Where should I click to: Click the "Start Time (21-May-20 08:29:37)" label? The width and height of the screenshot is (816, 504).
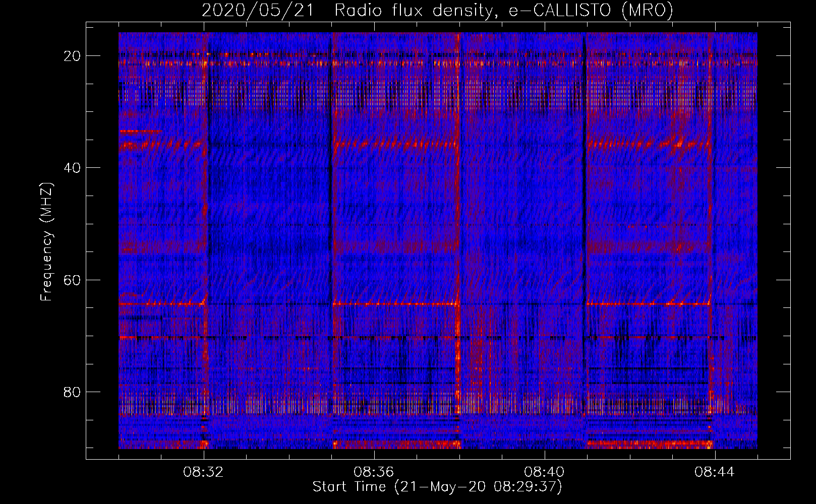tap(437, 487)
